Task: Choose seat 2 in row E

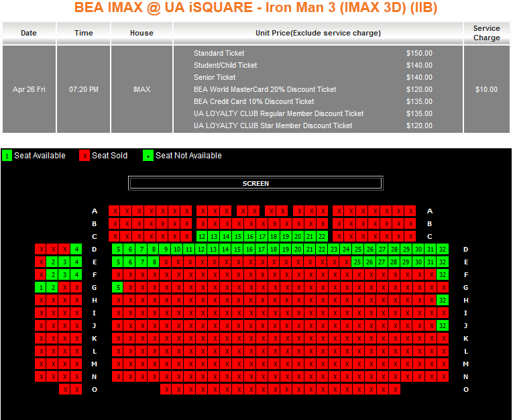Action: (x=53, y=262)
